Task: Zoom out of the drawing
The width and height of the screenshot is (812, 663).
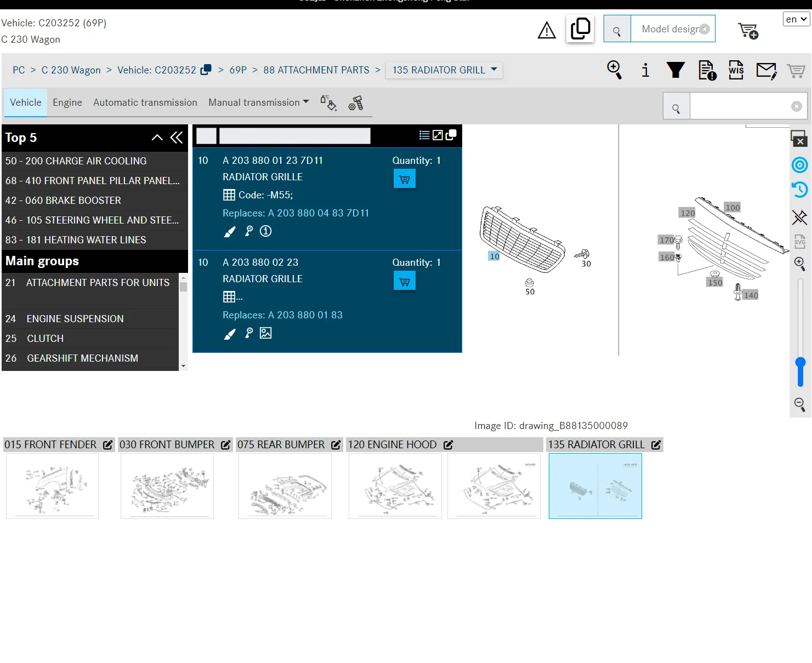Action: pyautogui.click(x=800, y=405)
